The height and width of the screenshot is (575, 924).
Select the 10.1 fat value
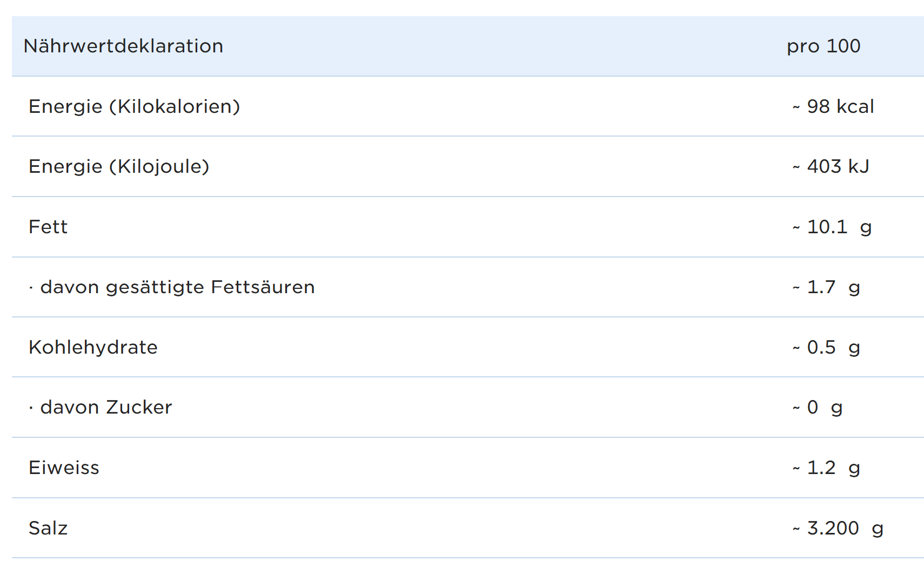(827, 227)
